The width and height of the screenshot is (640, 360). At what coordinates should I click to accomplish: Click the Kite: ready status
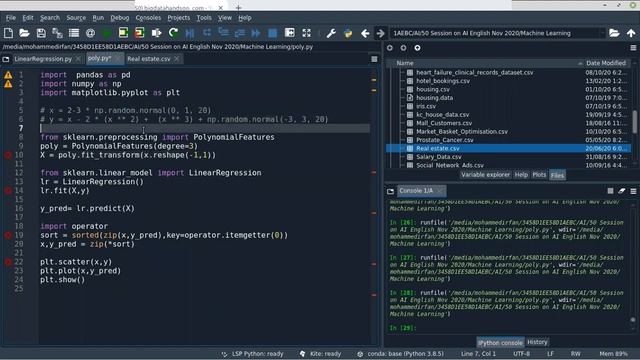[320, 354]
